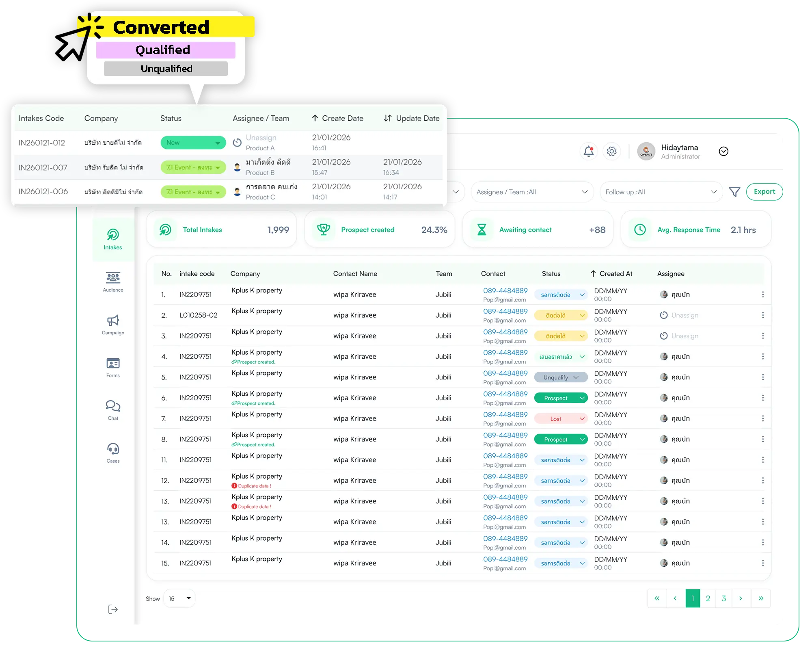Click the Hidaytama profile avatar
Image resolution: width=812 pixels, height=650 pixels.
[646, 152]
